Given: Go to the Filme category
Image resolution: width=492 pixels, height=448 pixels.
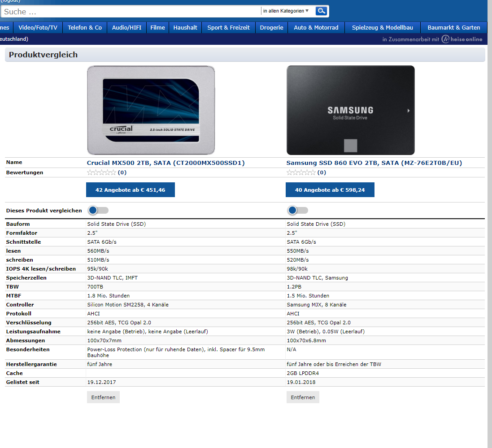Looking at the screenshot, I should (x=157, y=28).
